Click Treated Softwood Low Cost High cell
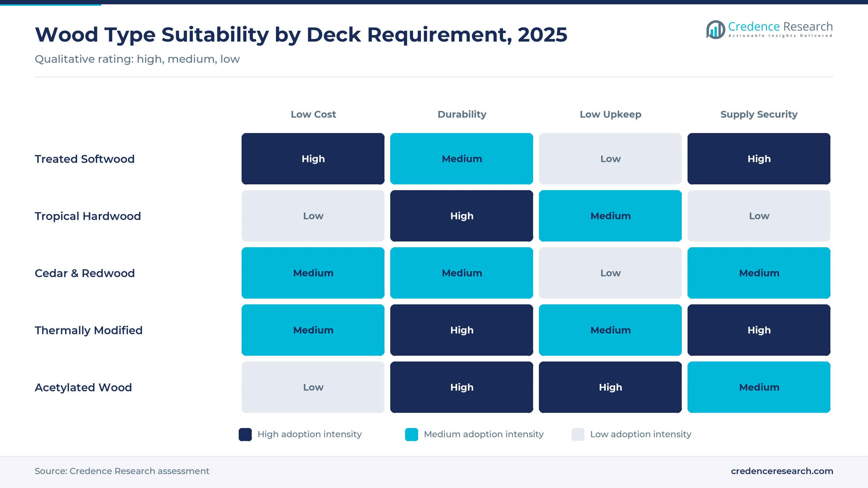This screenshot has width=868, height=488. tap(313, 159)
